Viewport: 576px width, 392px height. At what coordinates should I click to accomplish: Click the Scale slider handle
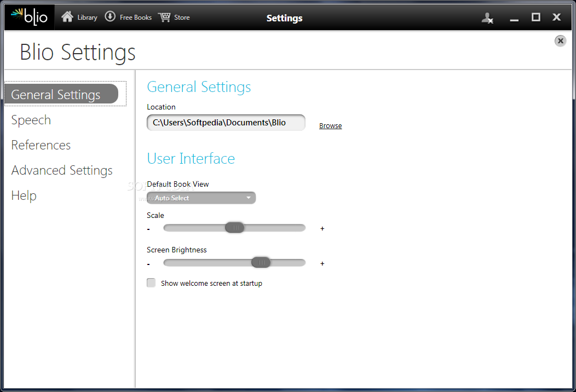pyautogui.click(x=234, y=228)
